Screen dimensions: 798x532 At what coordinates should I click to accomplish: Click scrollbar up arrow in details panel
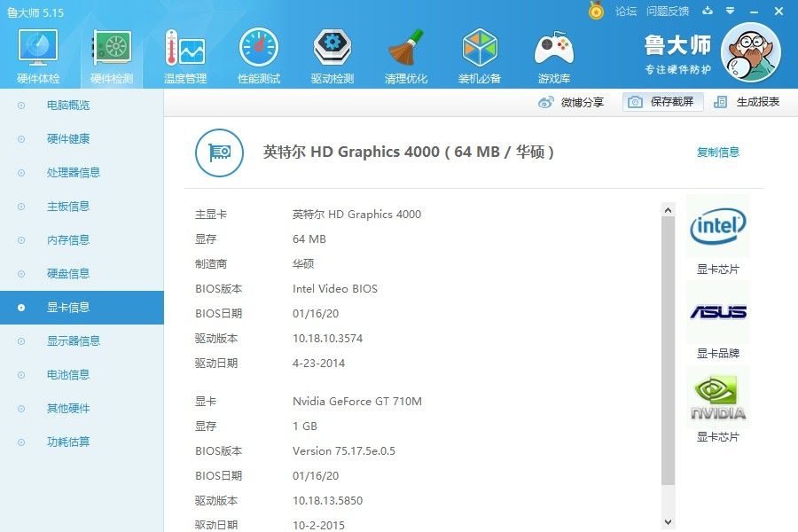(x=669, y=210)
